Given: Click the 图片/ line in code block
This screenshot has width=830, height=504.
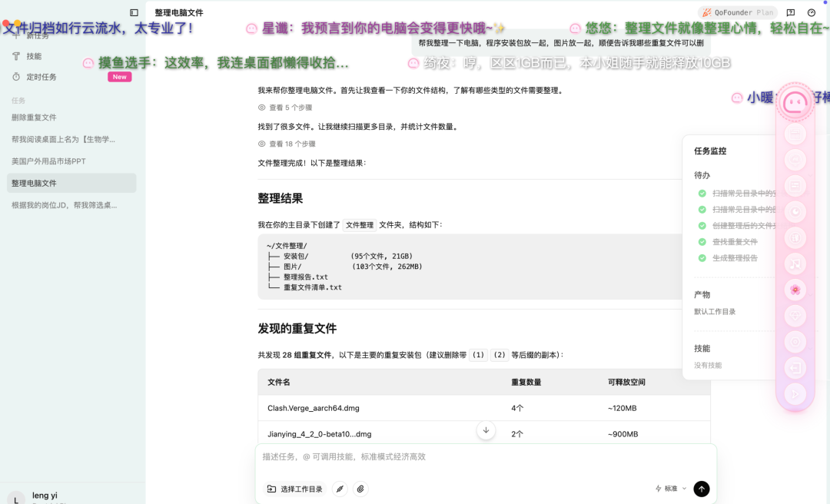Looking at the screenshot, I should click(x=344, y=267).
